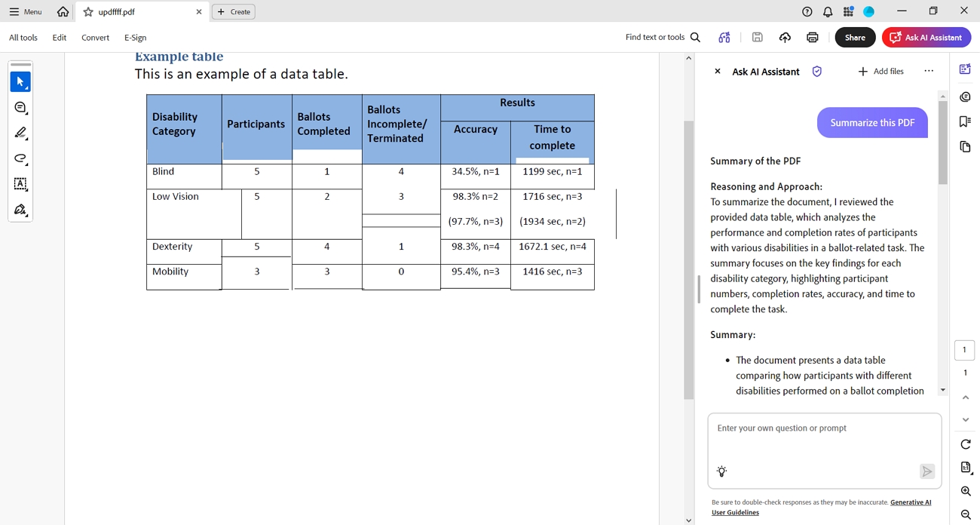Go to next page chevron down
This screenshot has width=980, height=525.
point(965,419)
